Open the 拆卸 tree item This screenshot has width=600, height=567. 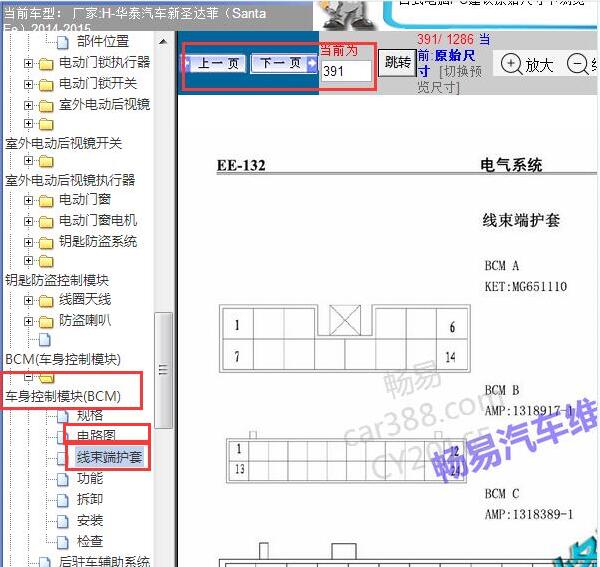coord(90,500)
